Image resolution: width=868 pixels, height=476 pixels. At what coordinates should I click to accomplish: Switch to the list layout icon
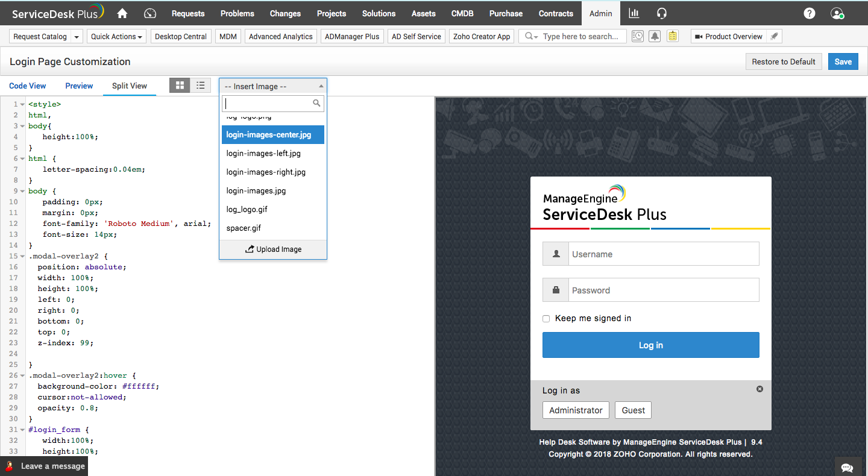[x=201, y=86]
